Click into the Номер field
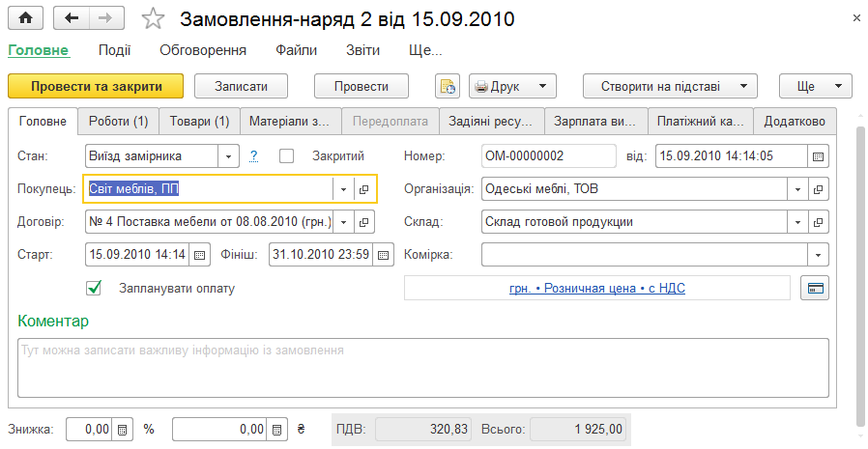This screenshot has width=868, height=449. [549, 155]
